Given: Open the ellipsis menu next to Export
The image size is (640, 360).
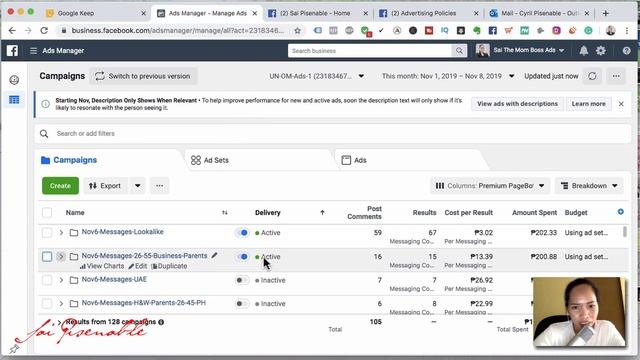Looking at the screenshot, I should point(160,186).
